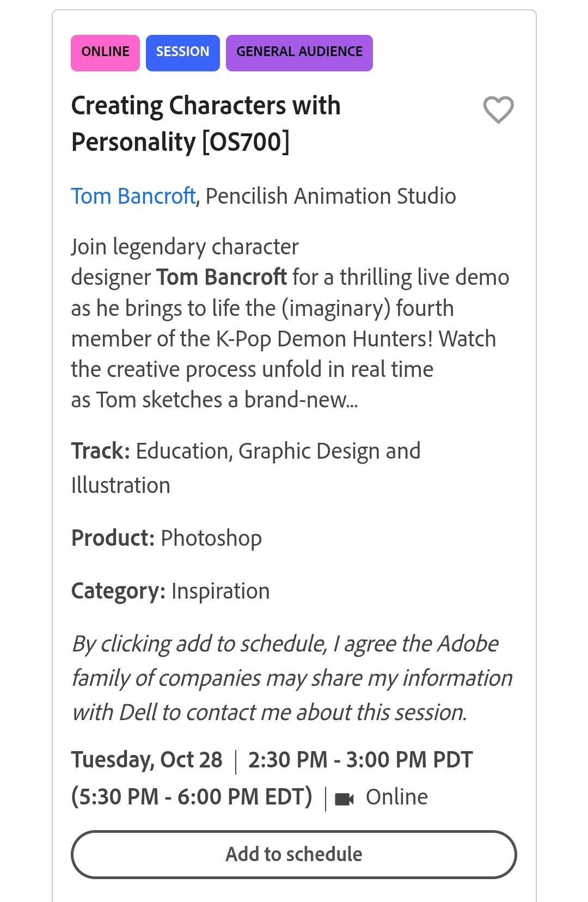
Task: Open the Creating Characters with Personality title
Action: 206,124
